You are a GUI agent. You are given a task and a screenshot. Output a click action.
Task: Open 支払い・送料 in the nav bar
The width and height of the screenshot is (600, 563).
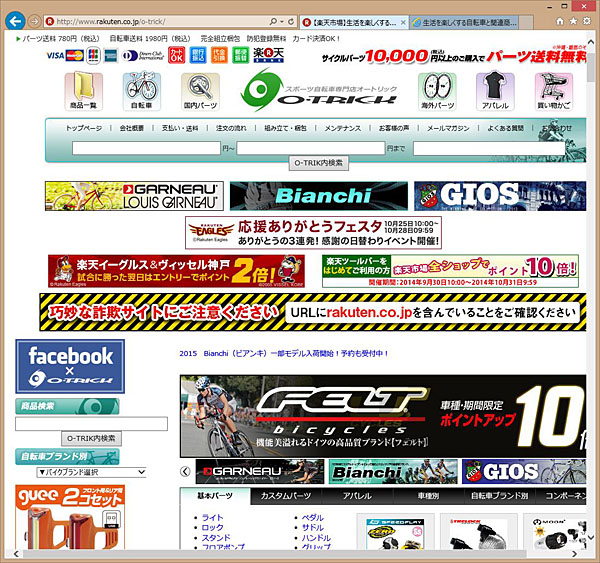click(x=180, y=128)
